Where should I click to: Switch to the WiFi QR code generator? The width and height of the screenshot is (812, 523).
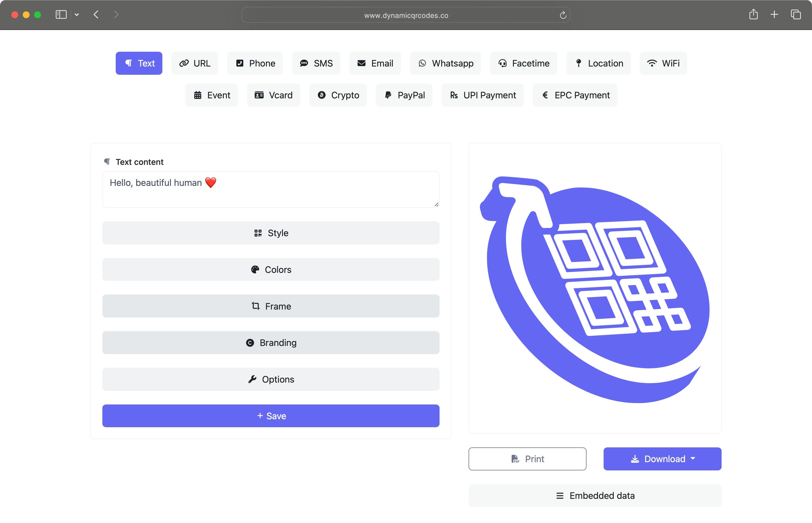pyautogui.click(x=663, y=63)
